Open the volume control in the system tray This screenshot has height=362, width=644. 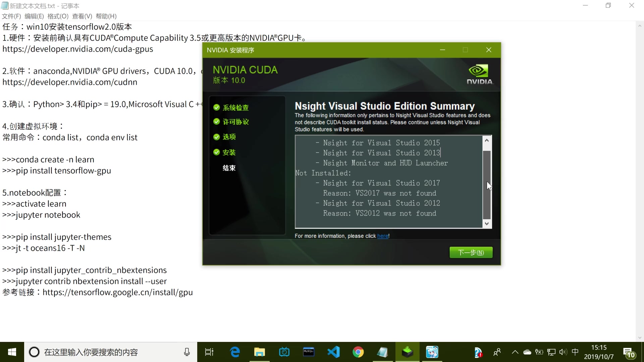pos(563,352)
